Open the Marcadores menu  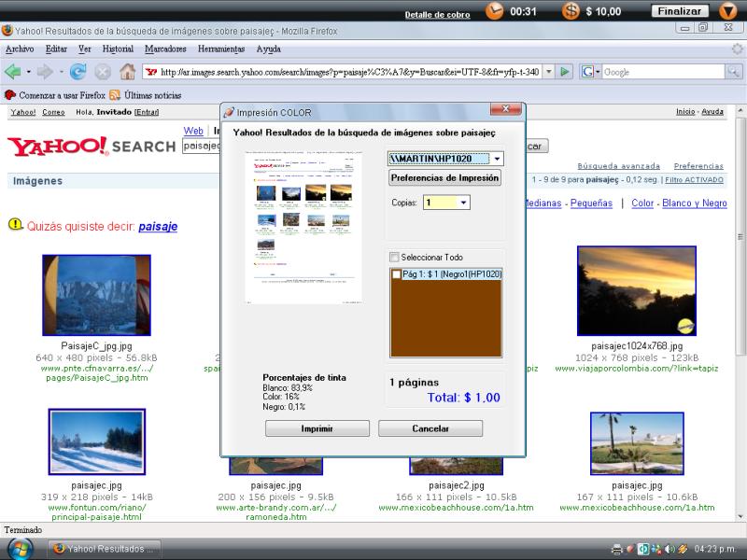coord(165,49)
